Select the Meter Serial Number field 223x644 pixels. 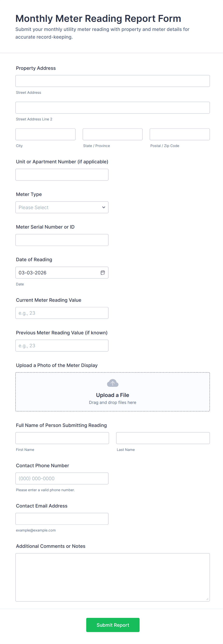click(x=62, y=240)
